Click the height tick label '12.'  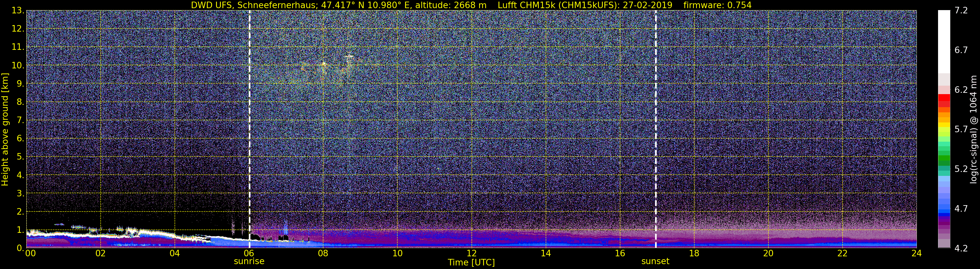pyautogui.click(x=18, y=29)
